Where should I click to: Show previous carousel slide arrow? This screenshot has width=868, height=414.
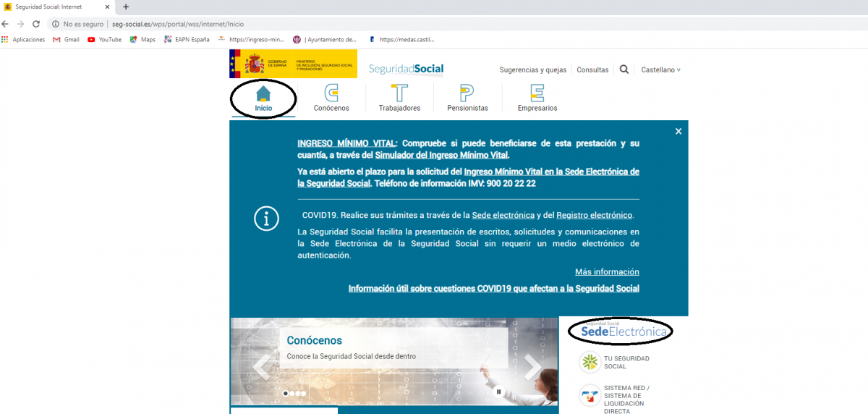[260, 367]
